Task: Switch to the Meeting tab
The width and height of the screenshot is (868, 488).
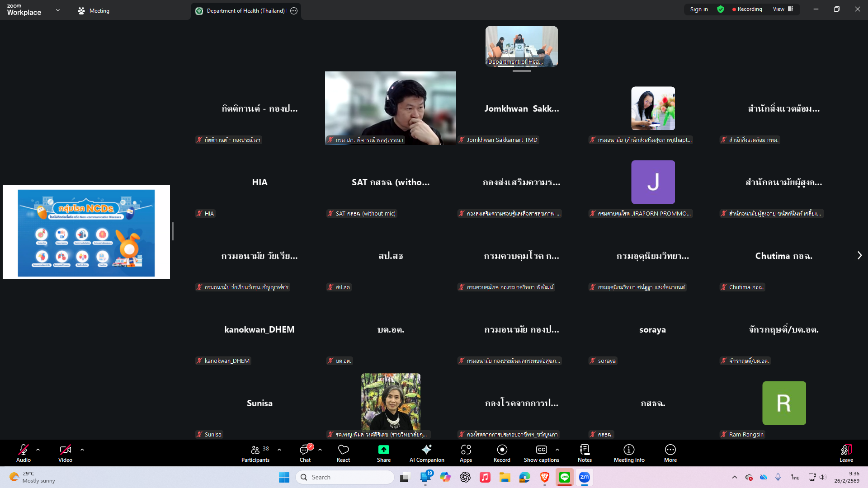Action: 94,10
